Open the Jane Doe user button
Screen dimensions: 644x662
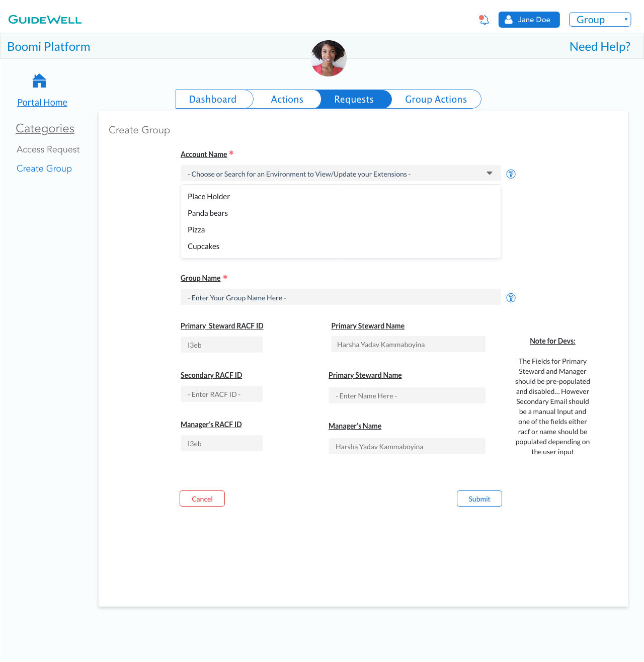click(x=529, y=20)
